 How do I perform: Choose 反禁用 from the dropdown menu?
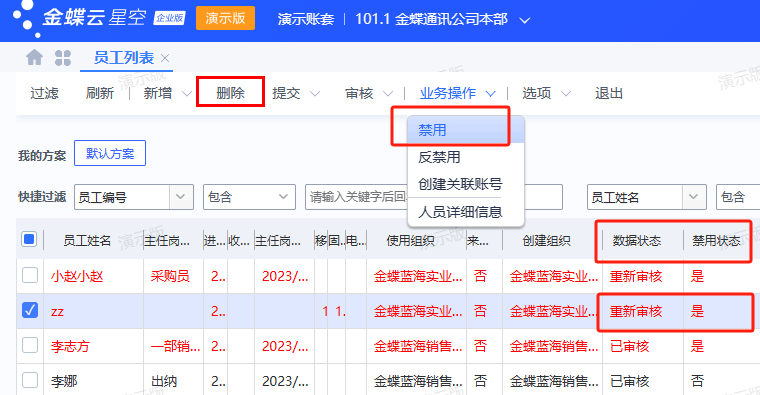[x=466, y=157]
